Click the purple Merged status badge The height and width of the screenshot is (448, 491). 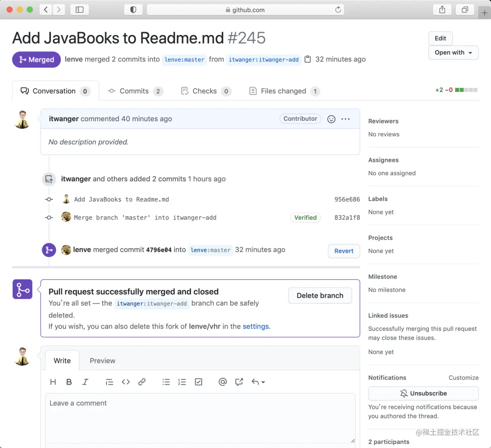tap(36, 59)
